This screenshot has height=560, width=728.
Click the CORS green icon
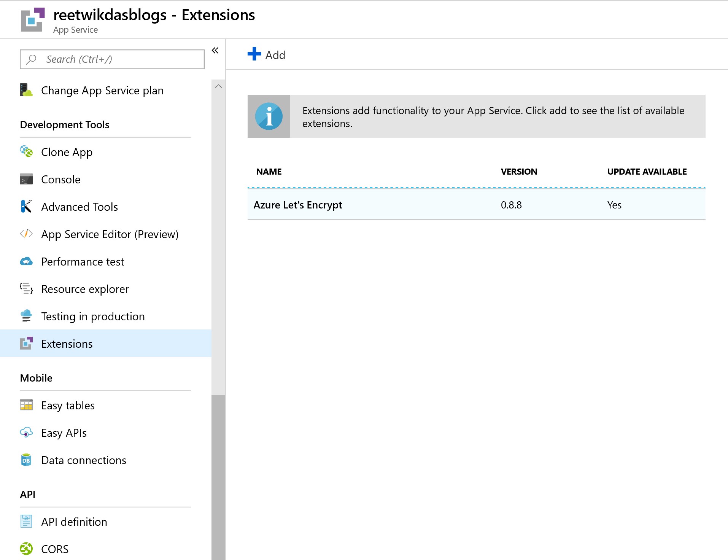point(26,549)
